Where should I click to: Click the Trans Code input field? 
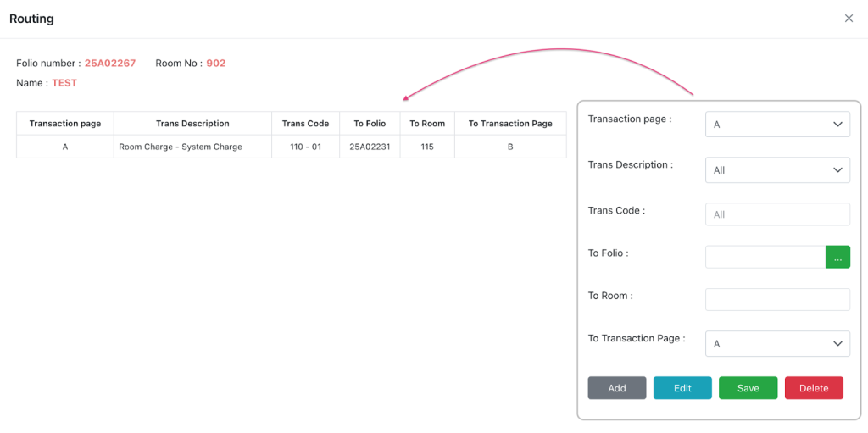pyautogui.click(x=777, y=214)
